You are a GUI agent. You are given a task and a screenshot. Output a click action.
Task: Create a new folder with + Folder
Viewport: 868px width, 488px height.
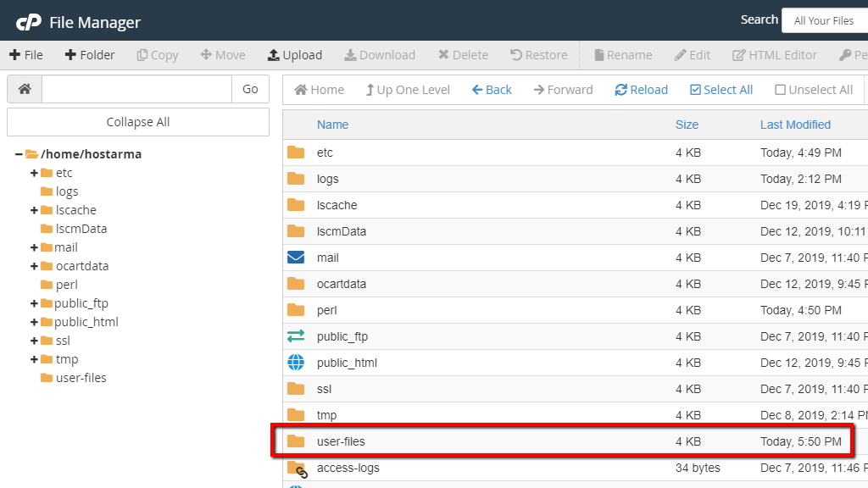coord(90,55)
